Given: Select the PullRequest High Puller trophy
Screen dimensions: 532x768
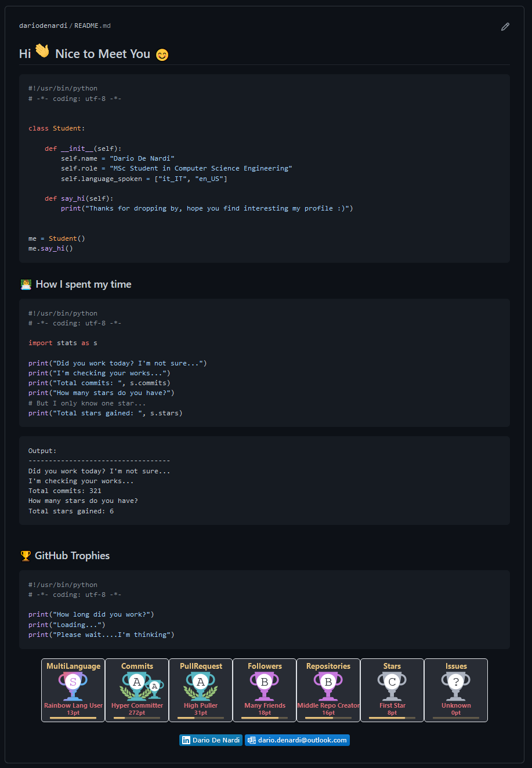Looking at the screenshot, I should (201, 690).
